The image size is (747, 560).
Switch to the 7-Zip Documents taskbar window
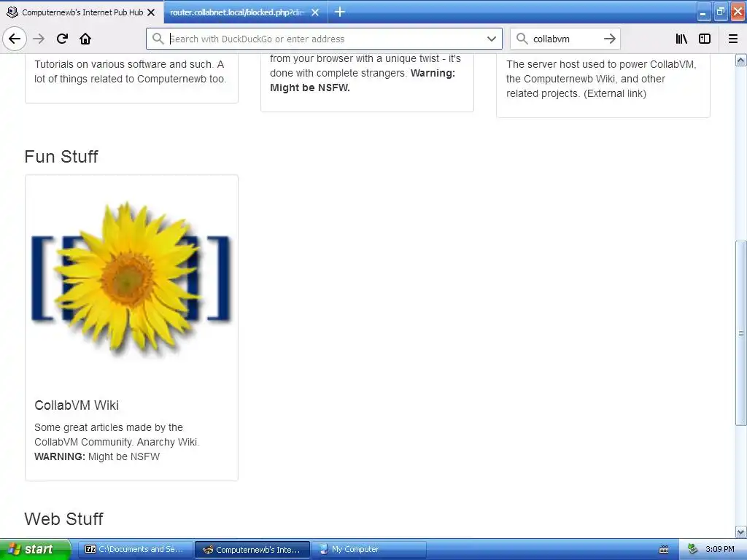pyautogui.click(x=135, y=549)
